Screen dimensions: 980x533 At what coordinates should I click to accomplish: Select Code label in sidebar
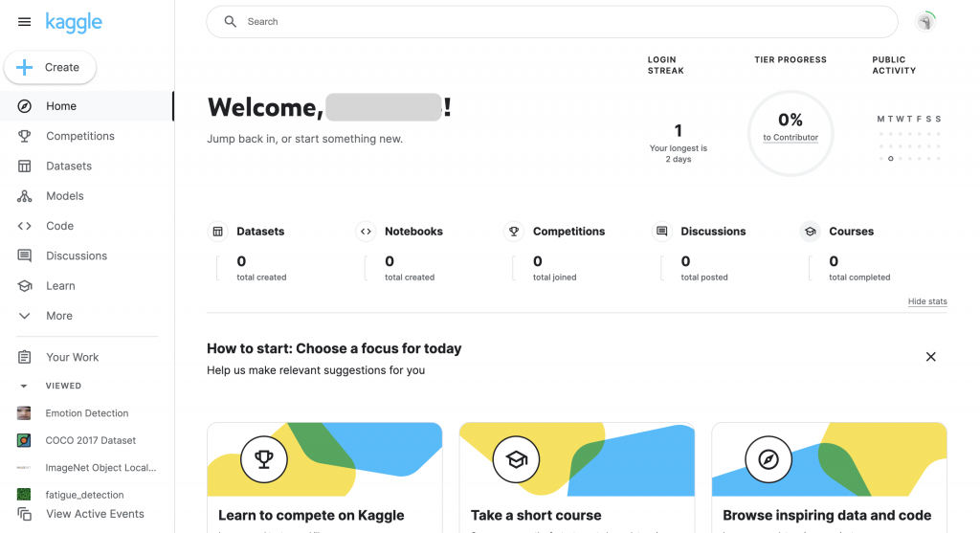point(60,226)
